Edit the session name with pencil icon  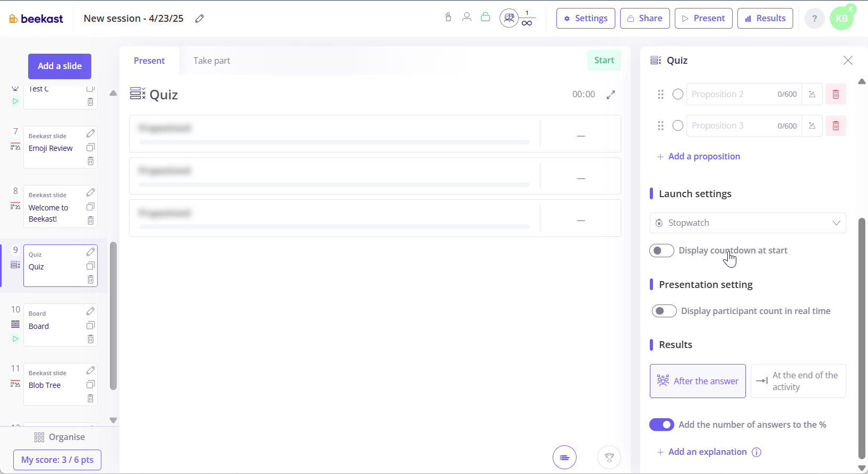[x=200, y=19]
